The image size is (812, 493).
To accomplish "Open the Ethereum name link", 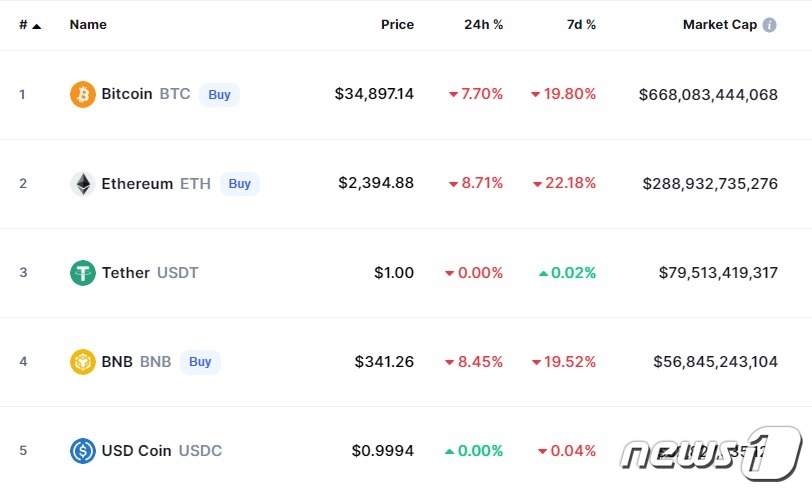I will 137,183.
